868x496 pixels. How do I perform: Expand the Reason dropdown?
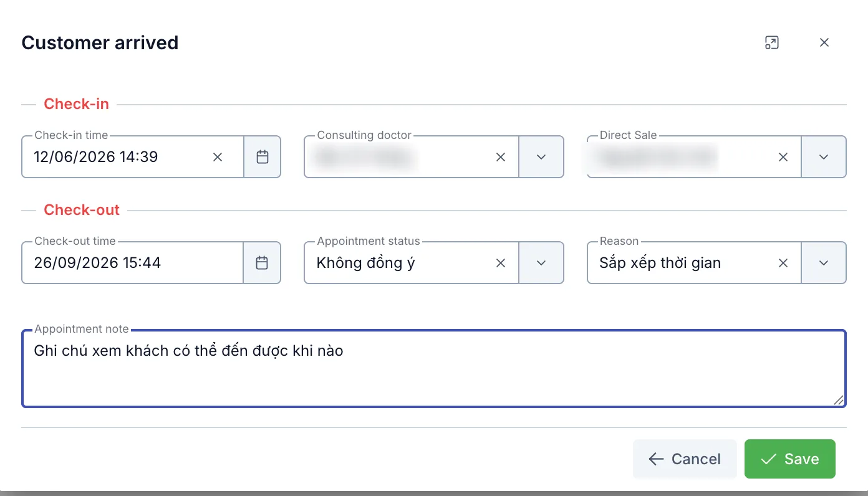(824, 263)
